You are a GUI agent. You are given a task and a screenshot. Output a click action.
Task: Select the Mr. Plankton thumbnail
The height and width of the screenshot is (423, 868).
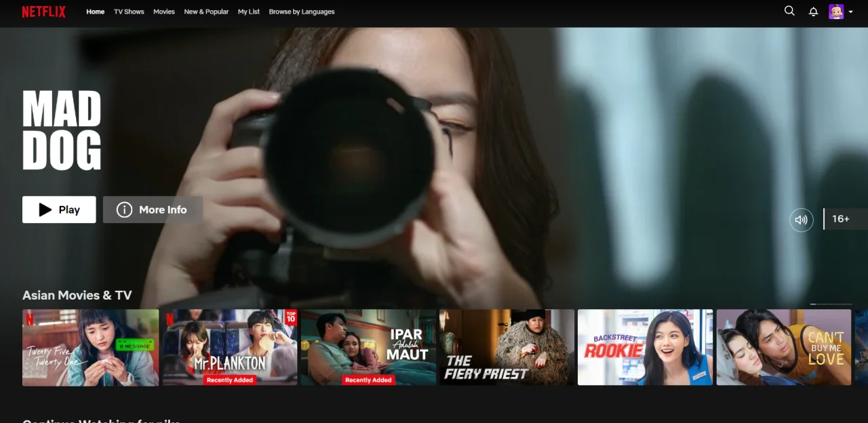[229, 348]
